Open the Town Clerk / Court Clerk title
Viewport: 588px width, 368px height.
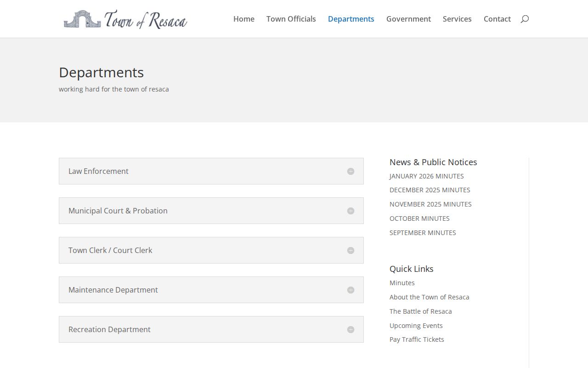pyautogui.click(x=110, y=250)
